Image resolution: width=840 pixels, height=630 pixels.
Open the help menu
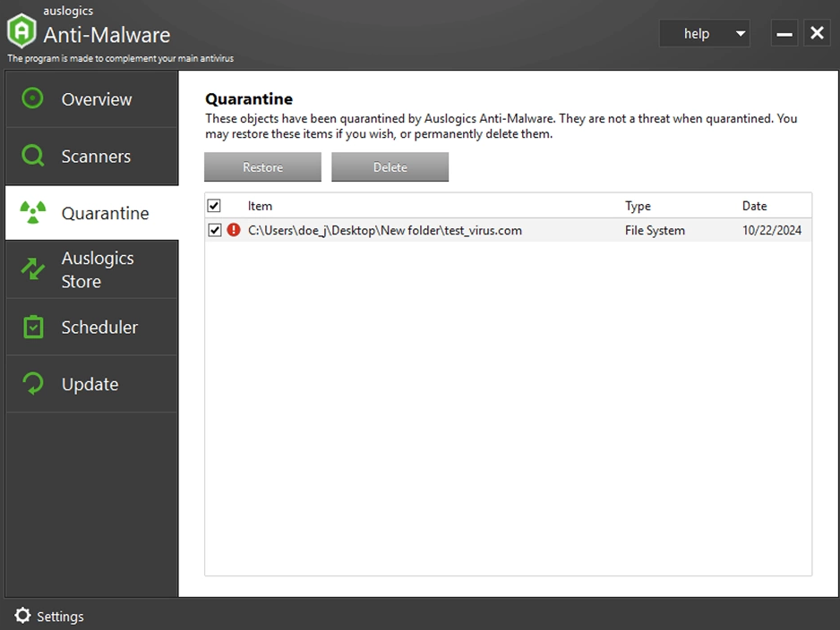(x=697, y=34)
